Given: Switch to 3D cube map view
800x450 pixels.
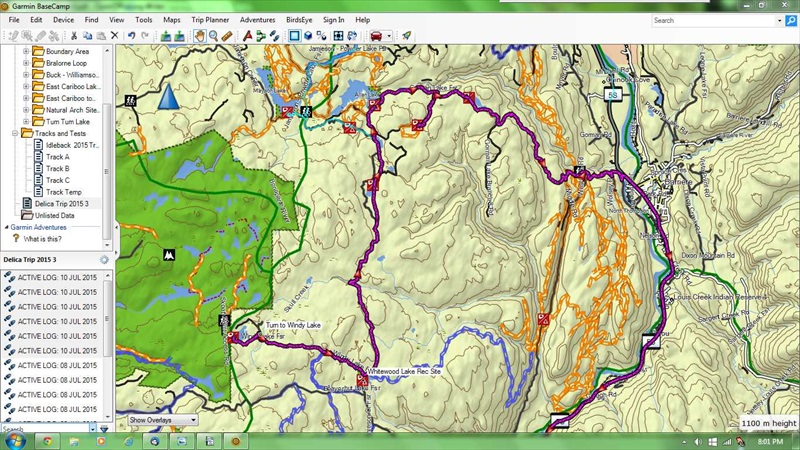Looking at the screenshot, I should [308, 36].
